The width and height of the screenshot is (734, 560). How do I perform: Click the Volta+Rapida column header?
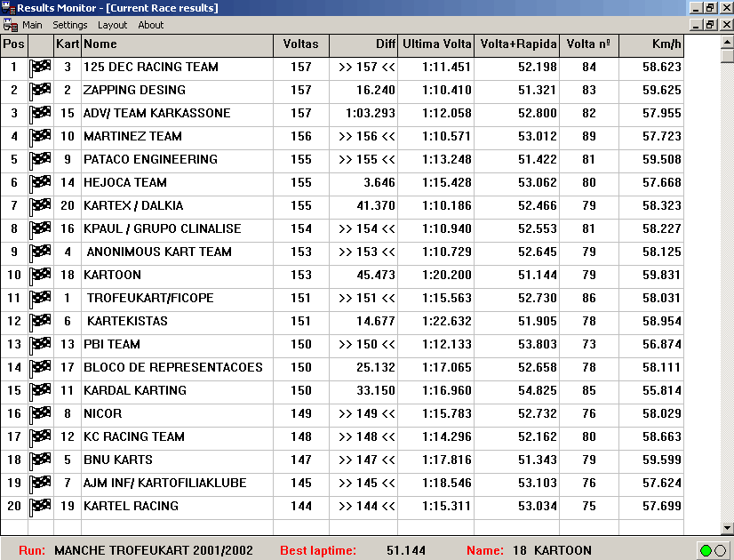(518, 44)
